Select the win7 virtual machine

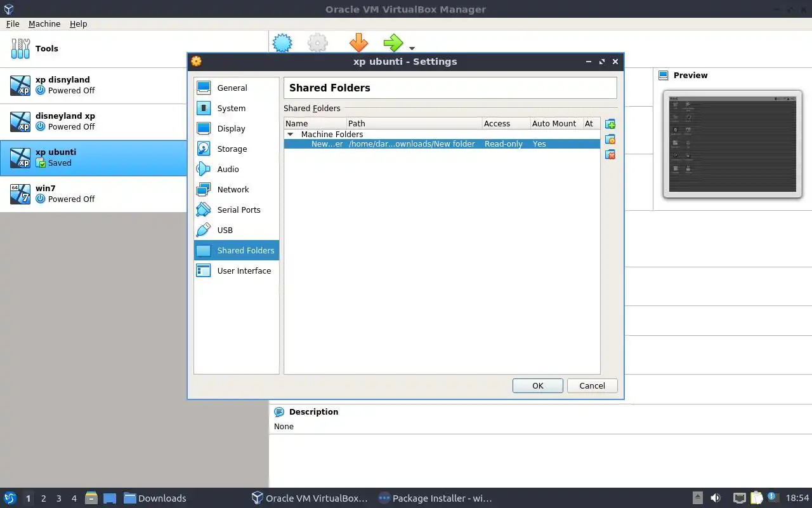pos(94,194)
